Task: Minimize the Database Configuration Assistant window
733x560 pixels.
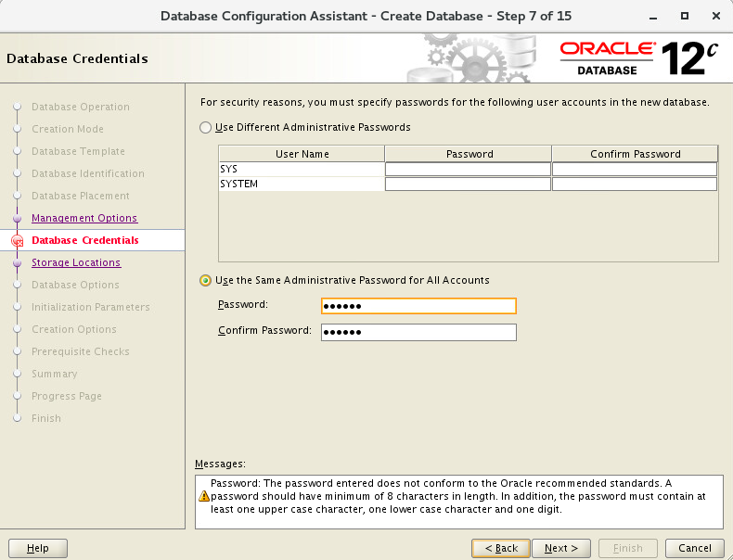Action: click(x=653, y=17)
